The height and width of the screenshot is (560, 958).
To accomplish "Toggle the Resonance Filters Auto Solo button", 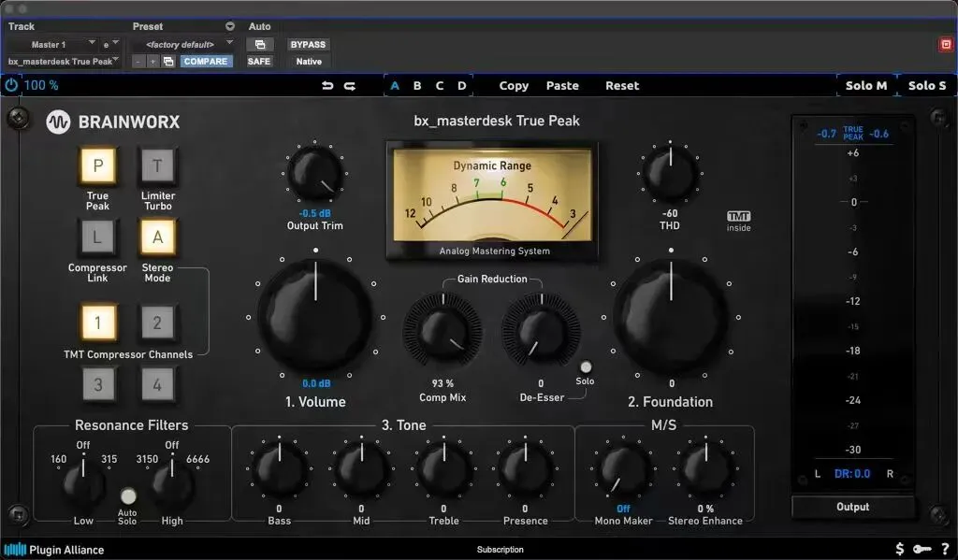I will (127, 495).
